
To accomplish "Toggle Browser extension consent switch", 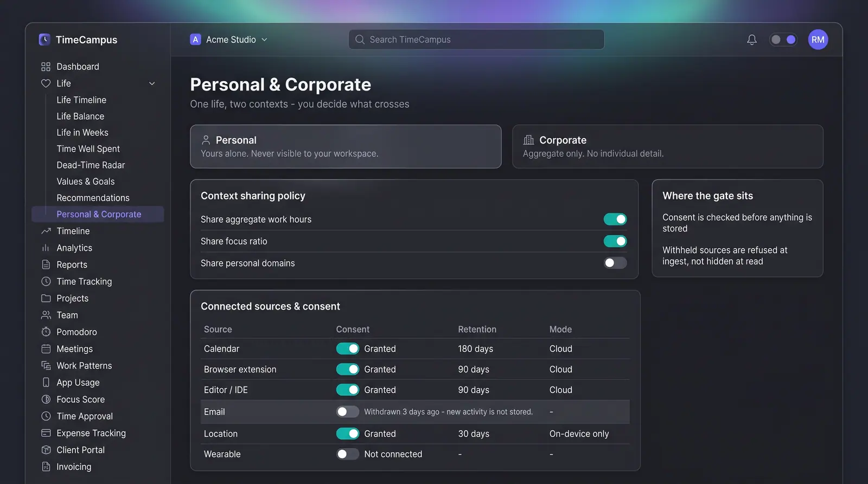I will (347, 369).
